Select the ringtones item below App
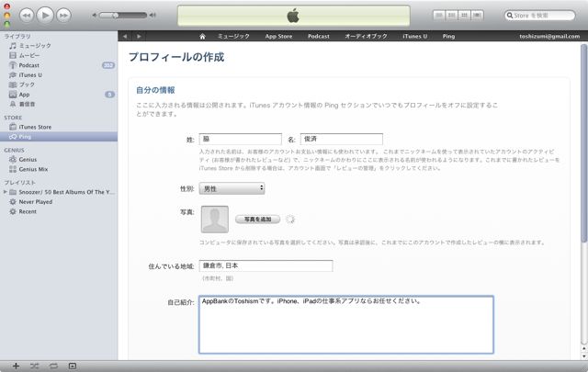 click(x=59, y=104)
